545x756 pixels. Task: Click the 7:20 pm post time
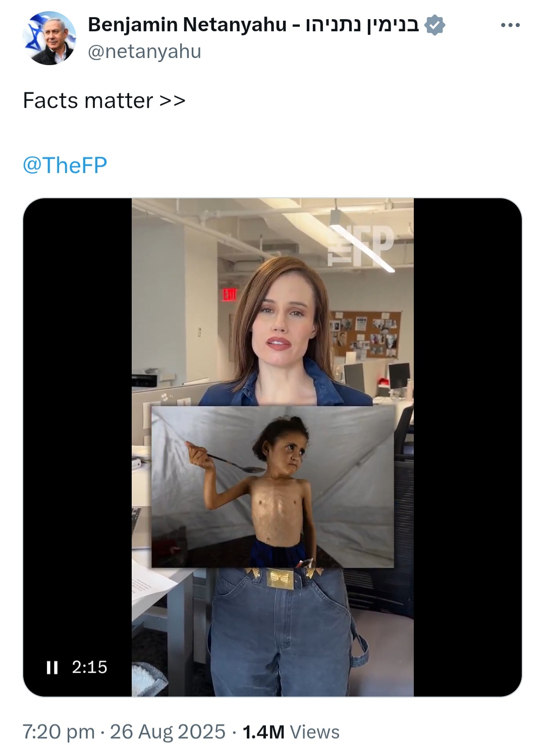[59, 732]
